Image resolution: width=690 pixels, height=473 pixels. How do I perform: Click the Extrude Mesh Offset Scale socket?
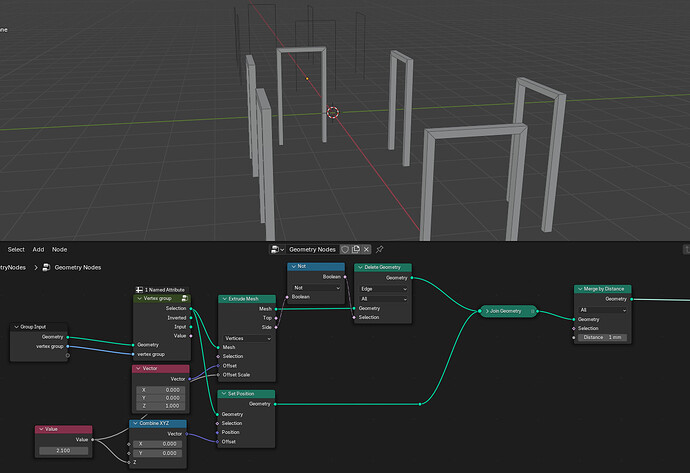218,375
